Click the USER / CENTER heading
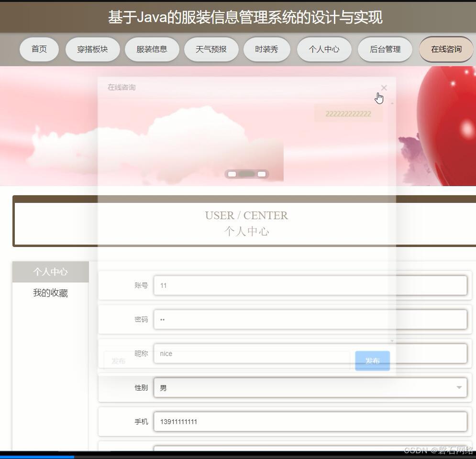The image size is (476, 459). click(x=246, y=215)
